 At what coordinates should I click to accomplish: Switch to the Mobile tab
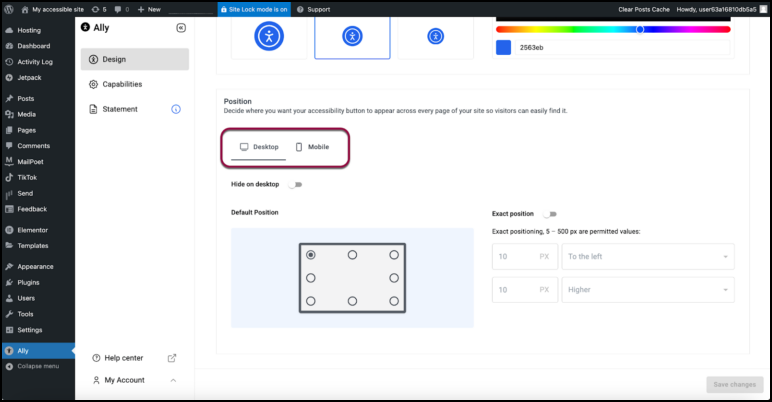(x=312, y=147)
